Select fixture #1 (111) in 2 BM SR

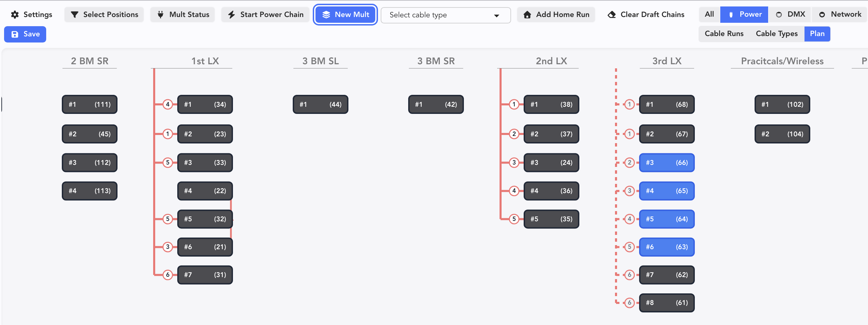(x=90, y=104)
